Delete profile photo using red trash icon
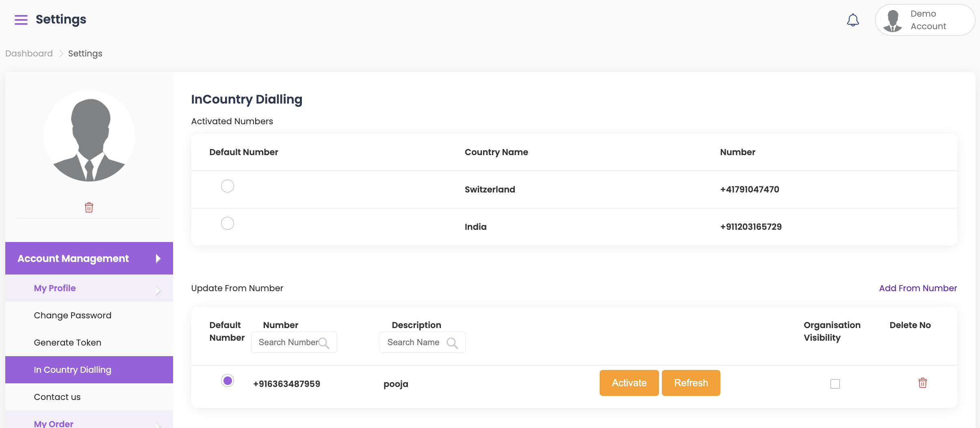980x428 pixels. (x=89, y=208)
